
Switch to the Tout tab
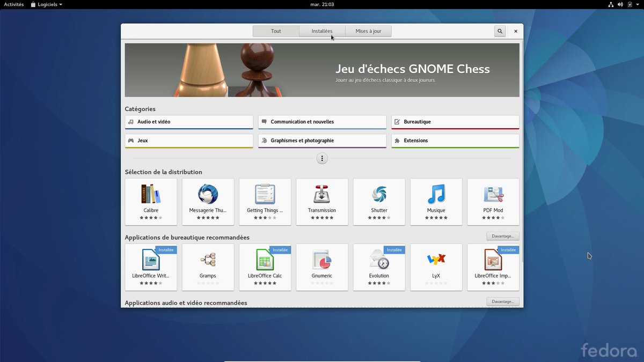coord(276,31)
